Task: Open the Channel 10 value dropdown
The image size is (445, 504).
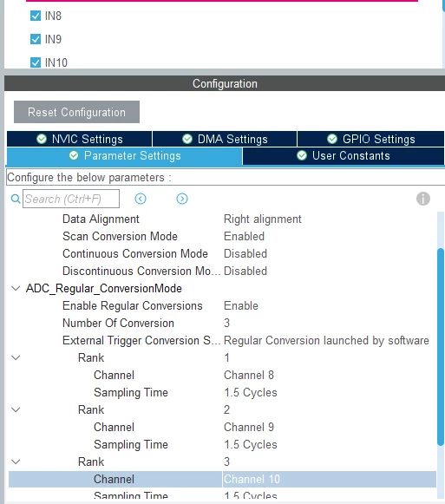Action: point(329,479)
